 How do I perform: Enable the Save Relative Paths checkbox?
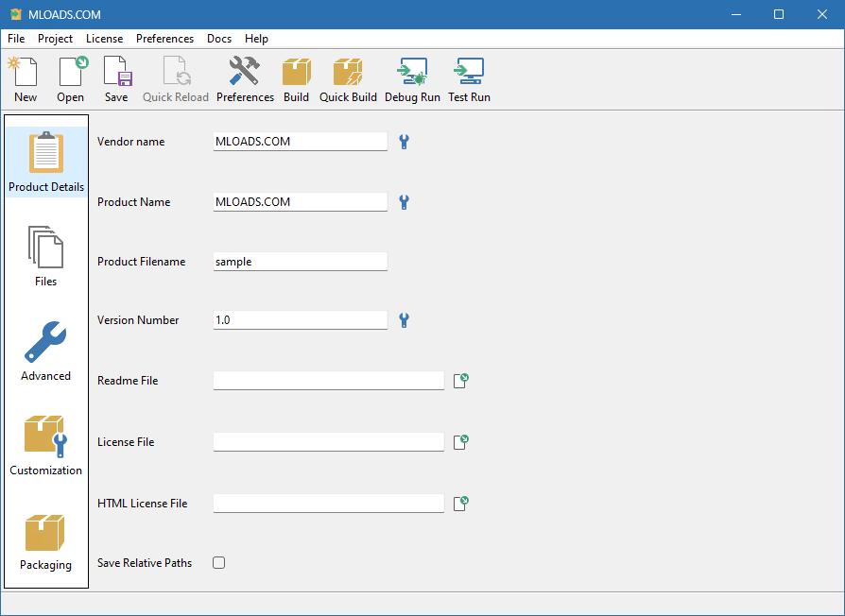tap(218, 563)
